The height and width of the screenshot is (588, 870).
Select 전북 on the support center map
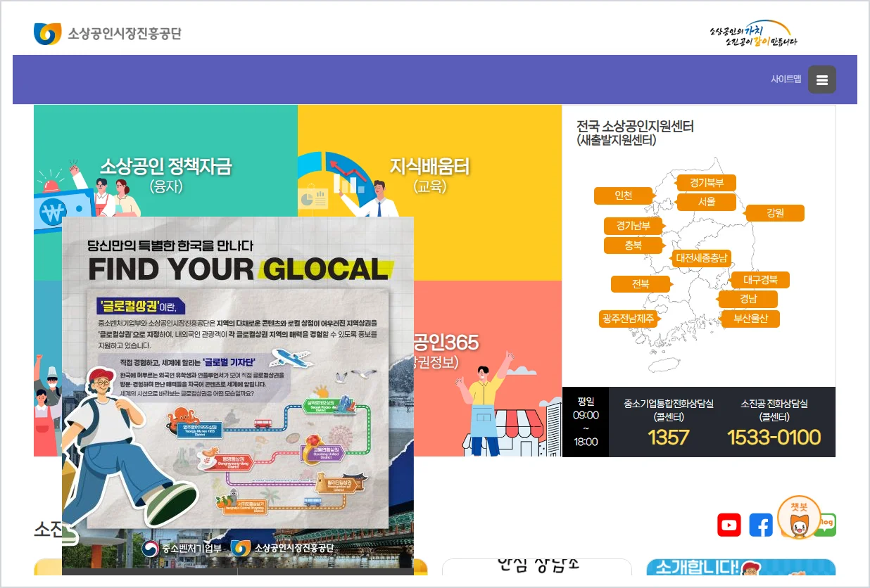pos(641,284)
